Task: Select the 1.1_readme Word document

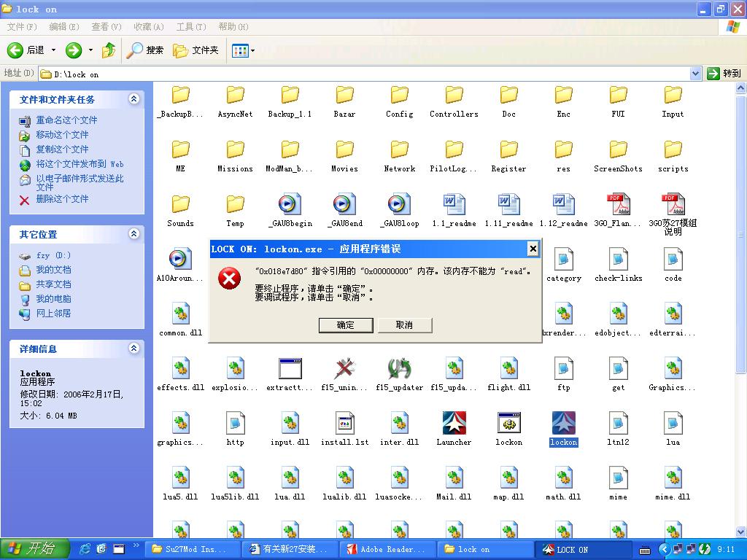Action: coord(454,204)
